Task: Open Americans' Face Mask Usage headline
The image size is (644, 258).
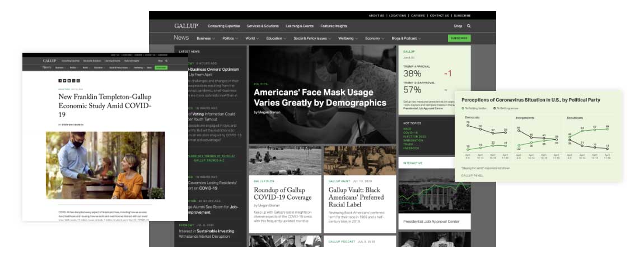Action: 320,98
